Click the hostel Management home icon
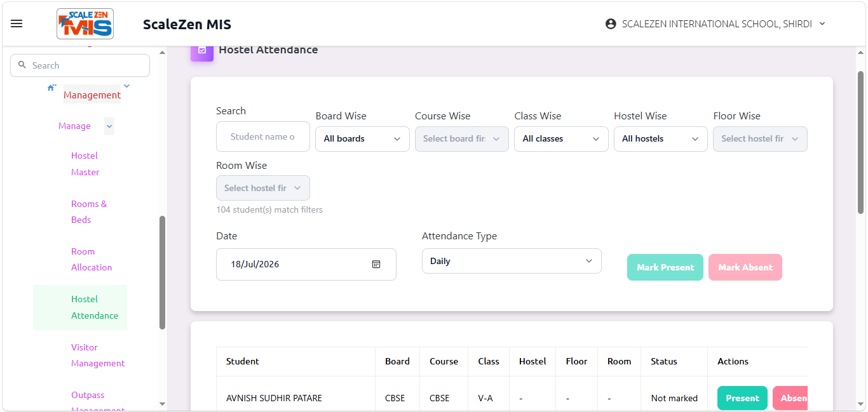Image resolution: width=868 pixels, height=412 pixels. coord(51,88)
